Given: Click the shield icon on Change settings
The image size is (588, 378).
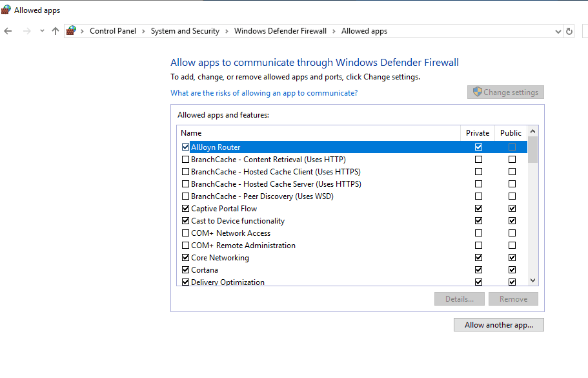Looking at the screenshot, I should click(477, 92).
